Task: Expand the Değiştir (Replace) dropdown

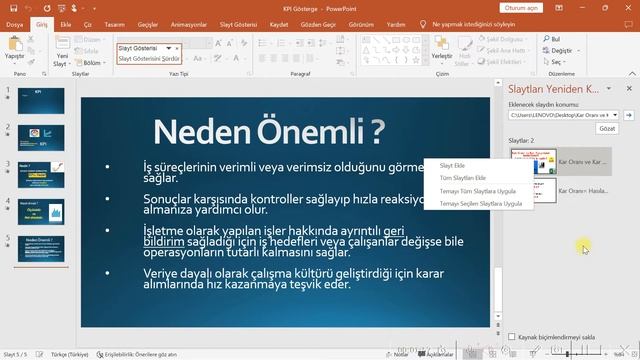Action: [578, 51]
